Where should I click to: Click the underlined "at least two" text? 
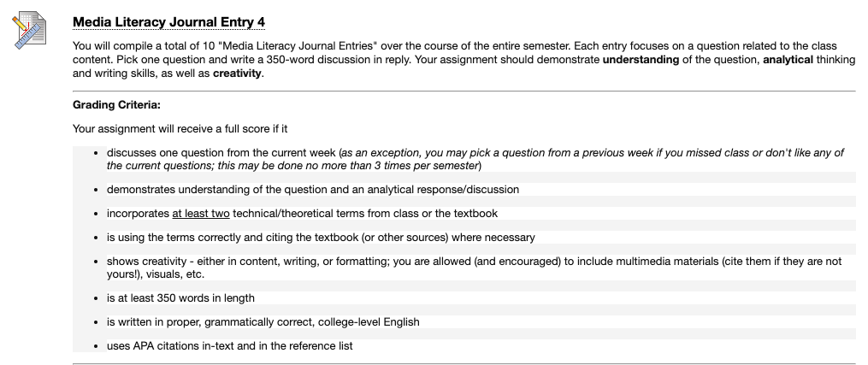click(x=201, y=214)
